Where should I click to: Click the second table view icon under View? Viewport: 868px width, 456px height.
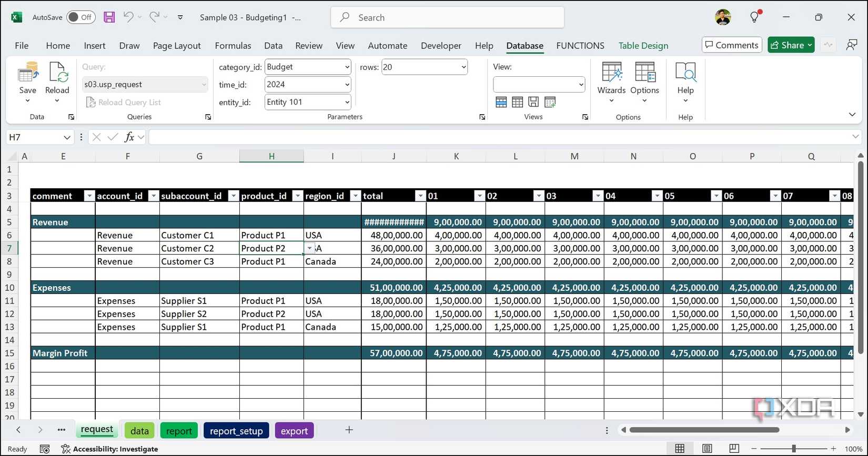[x=518, y=102]
